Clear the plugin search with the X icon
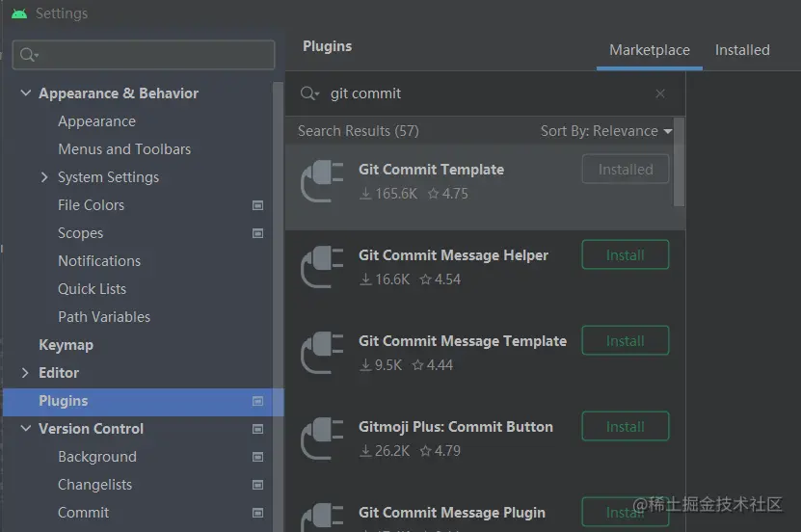801x532 pixels. pos(660,93)
